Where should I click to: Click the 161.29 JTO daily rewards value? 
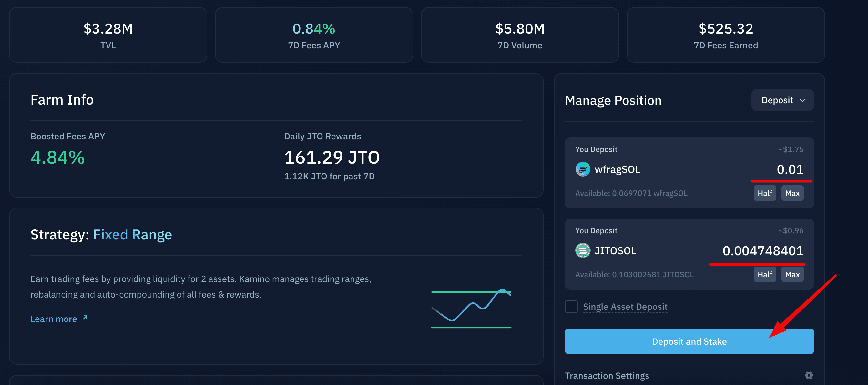332,157
